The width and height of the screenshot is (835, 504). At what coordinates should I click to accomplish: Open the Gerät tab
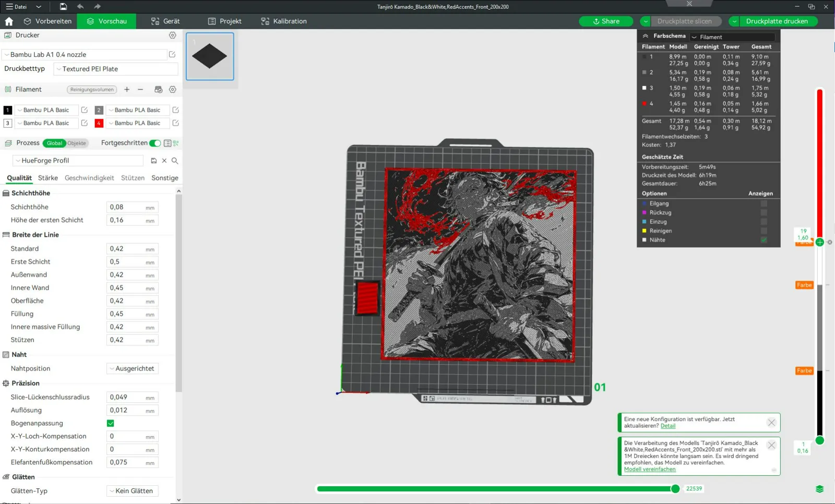coord(165,21)
